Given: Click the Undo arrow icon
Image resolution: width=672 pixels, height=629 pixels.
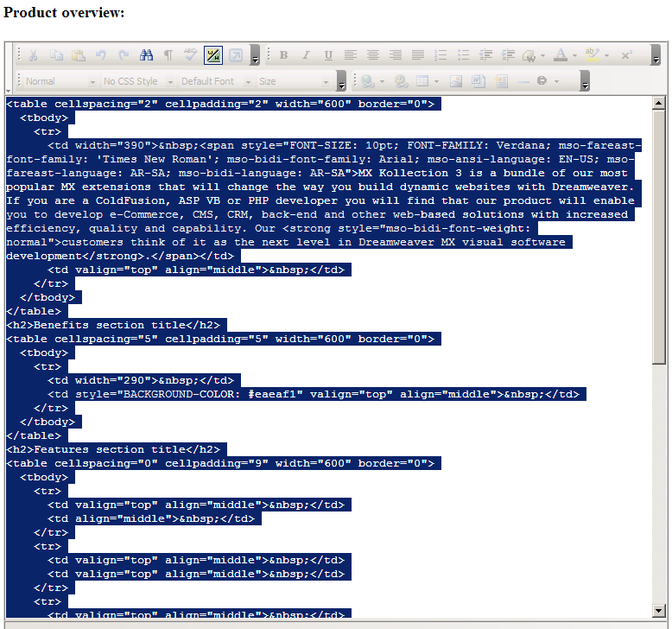Looking at the screenshot, I should [101, 55].
